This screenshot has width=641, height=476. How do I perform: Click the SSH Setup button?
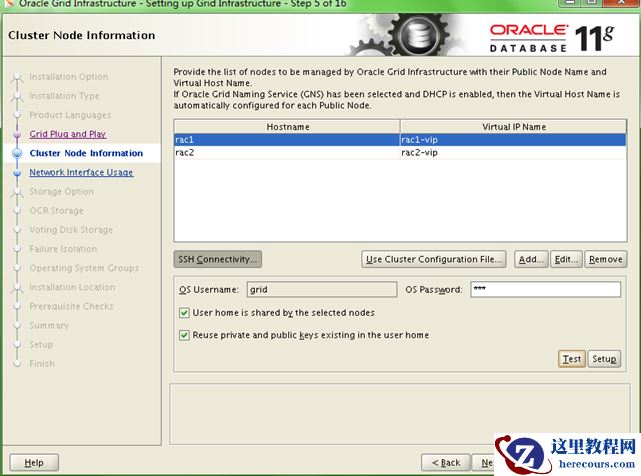[x=603, y=359]
